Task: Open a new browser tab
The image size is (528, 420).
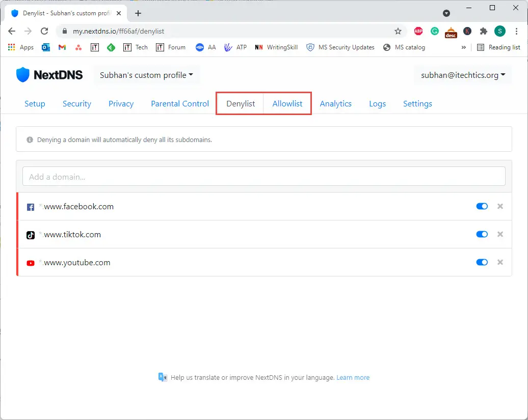Action: (x=138, y=13)
